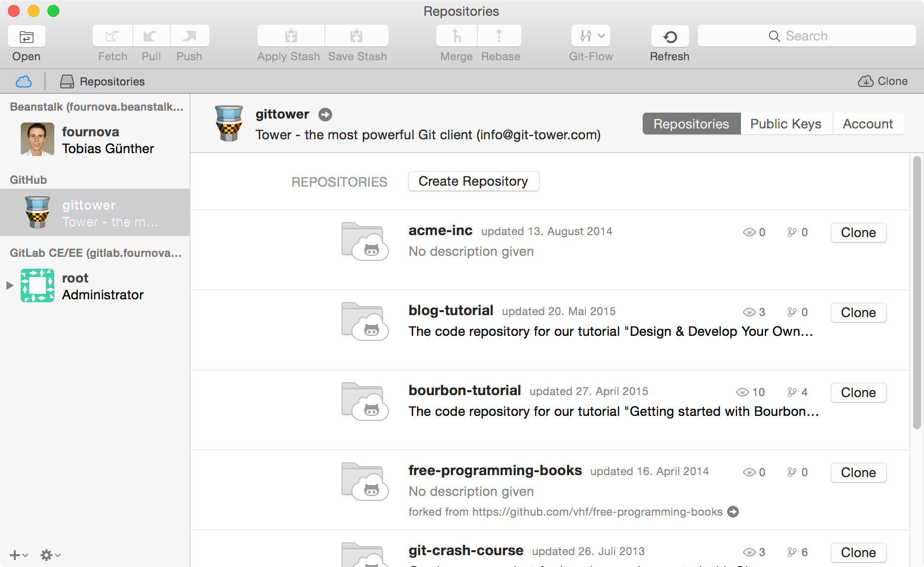Click the Create Repository button
Viewport: 924px width, 567px height.
click(x=473, y=181)
